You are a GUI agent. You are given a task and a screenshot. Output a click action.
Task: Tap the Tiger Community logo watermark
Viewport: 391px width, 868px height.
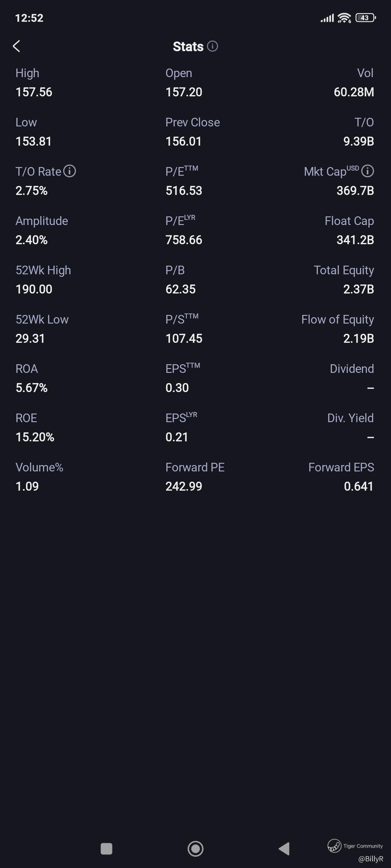355,846
